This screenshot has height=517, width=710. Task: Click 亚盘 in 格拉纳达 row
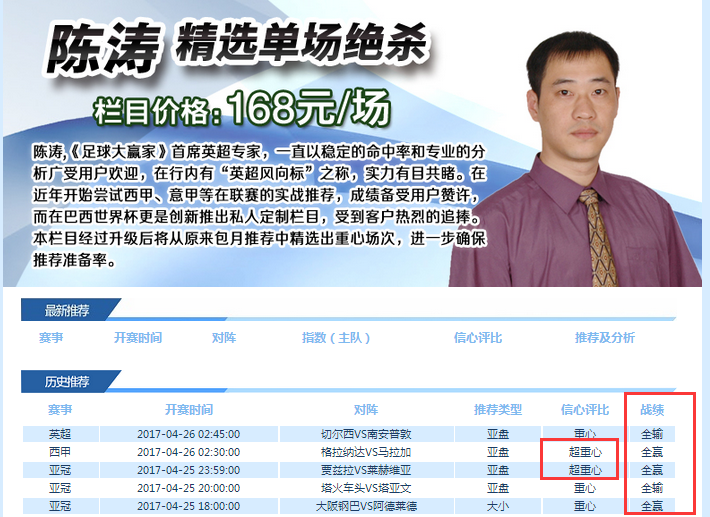pos(498,452)
